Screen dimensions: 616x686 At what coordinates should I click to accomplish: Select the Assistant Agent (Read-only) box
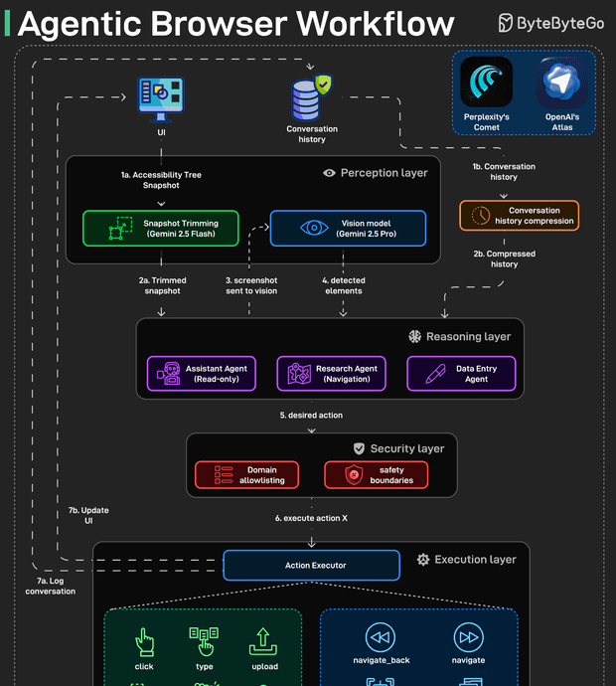click(x=202, y=374)
